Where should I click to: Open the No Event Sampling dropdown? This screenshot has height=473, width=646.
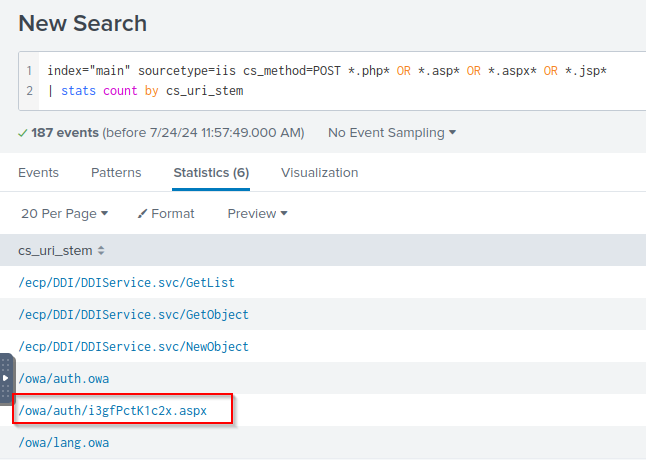coord(392,132)
